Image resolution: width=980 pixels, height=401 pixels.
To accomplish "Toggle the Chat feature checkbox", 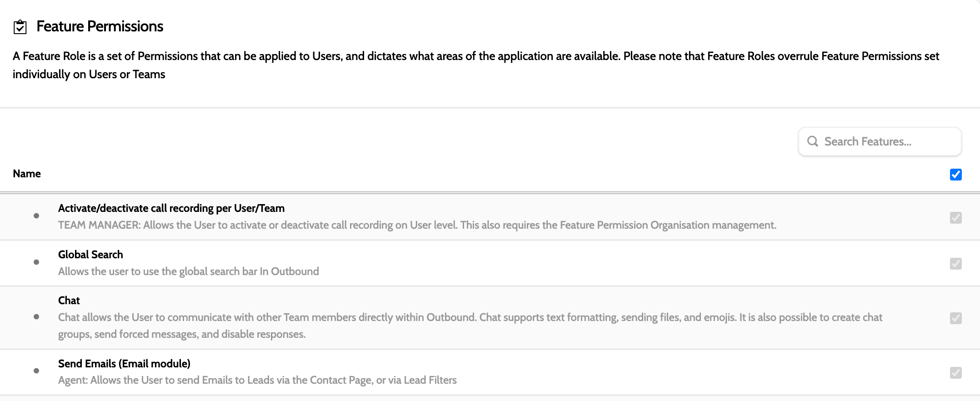I will (x=955, y=318).
